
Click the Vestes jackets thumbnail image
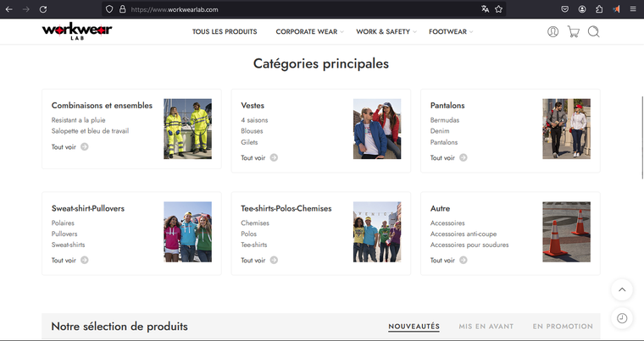[377, 129]
